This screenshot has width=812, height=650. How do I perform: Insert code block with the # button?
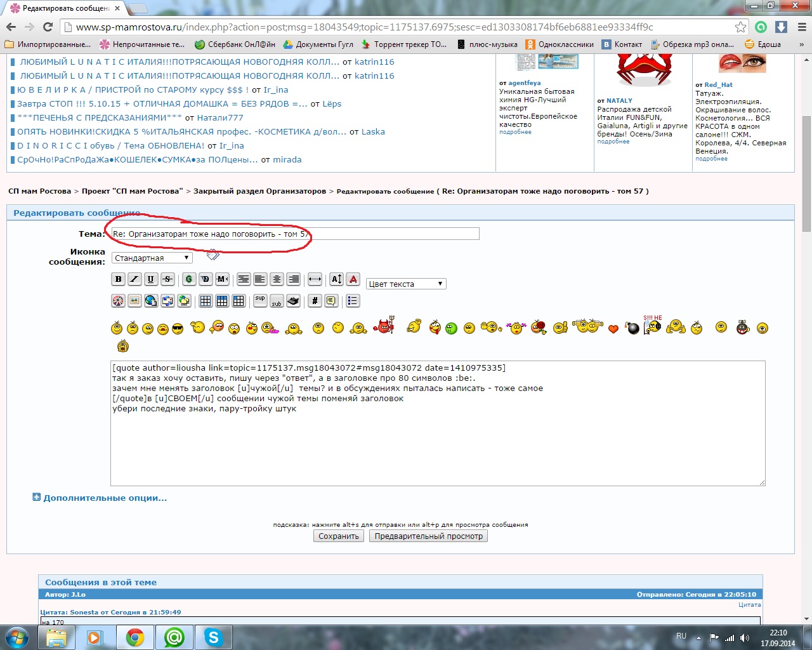point(315,301)
